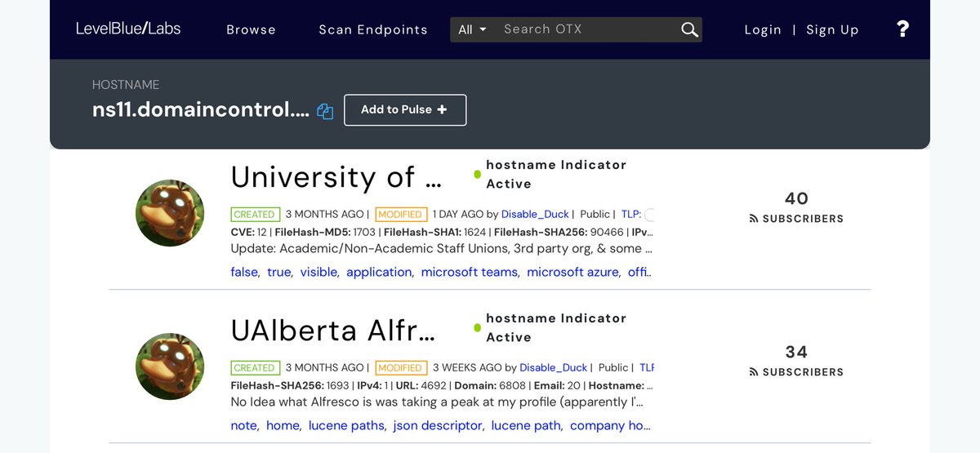Select the lucene paths tag
The width and height of the screenshot is (980, 453).
point(346,425)
